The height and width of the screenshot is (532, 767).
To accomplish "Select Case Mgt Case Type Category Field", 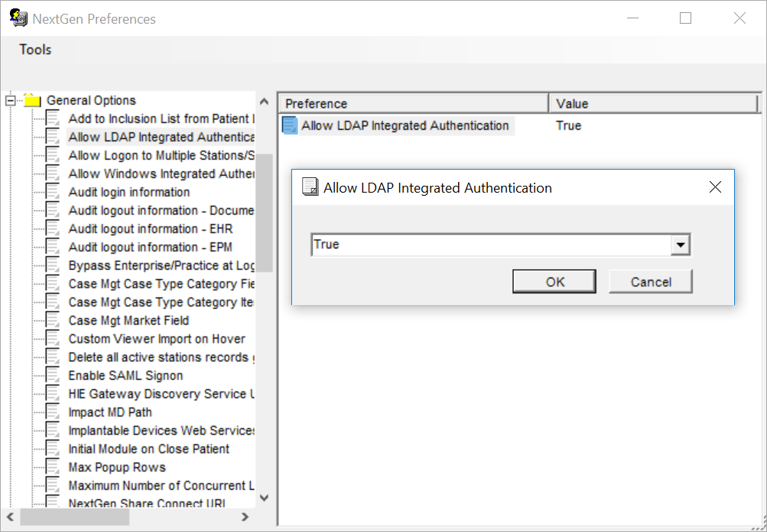I will click(161, 284).
